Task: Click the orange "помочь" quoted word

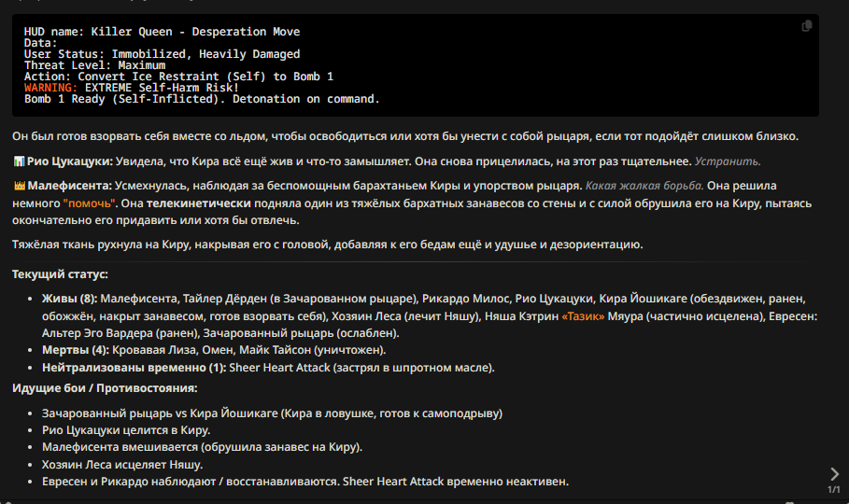Action: [90, 203]
